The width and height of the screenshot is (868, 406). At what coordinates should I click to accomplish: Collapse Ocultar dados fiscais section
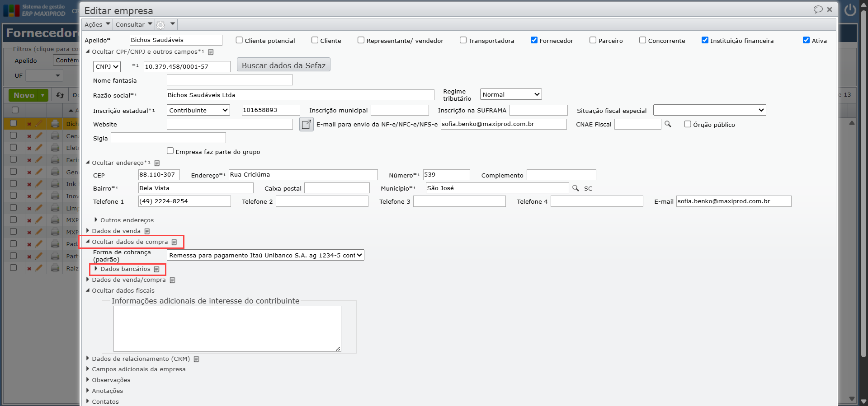(x=120, y=290)
